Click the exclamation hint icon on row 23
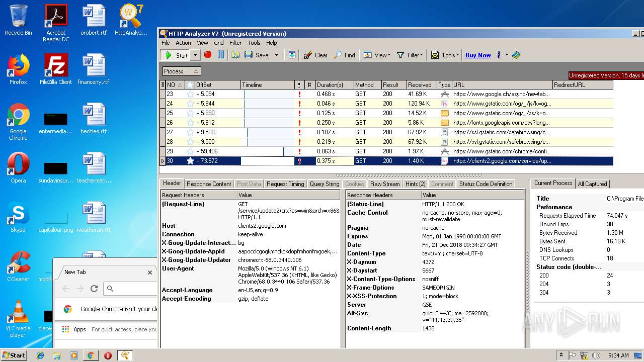Viewport: 644px width, 362px height. [x=299, y=94]
